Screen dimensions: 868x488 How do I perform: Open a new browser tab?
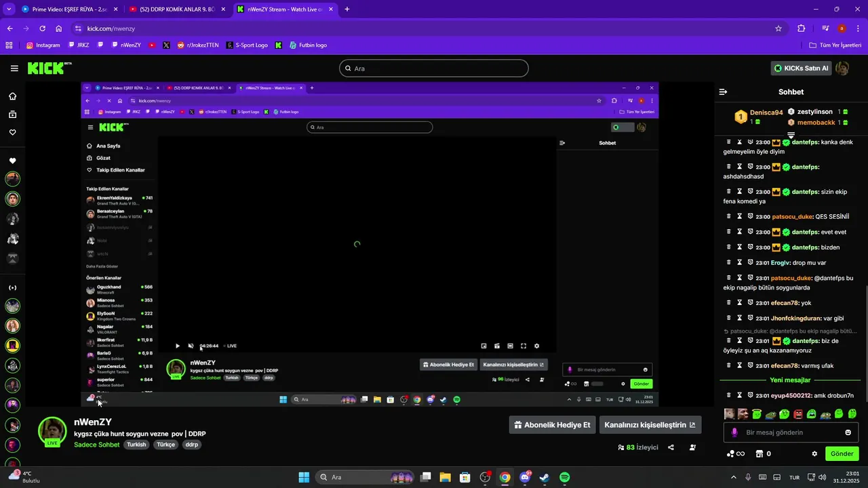click(x=347, y=9)
